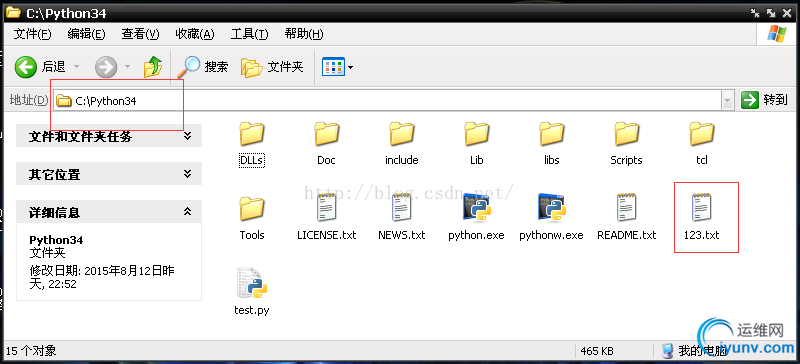
Task: Click the address field showing C:\Python34
Action: (388, 101)
